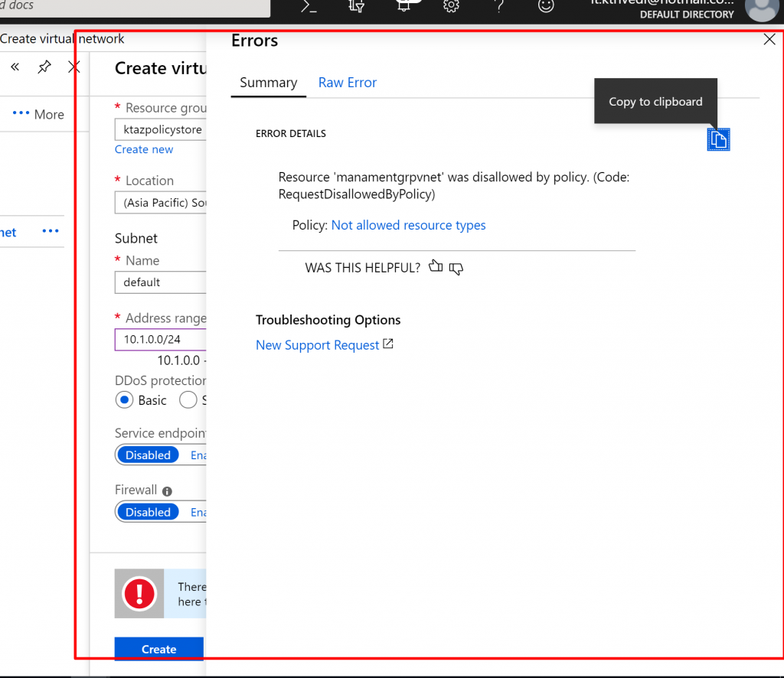784x678 pixels.
Task: Open the notifications bell
Action: pos(403,6)
